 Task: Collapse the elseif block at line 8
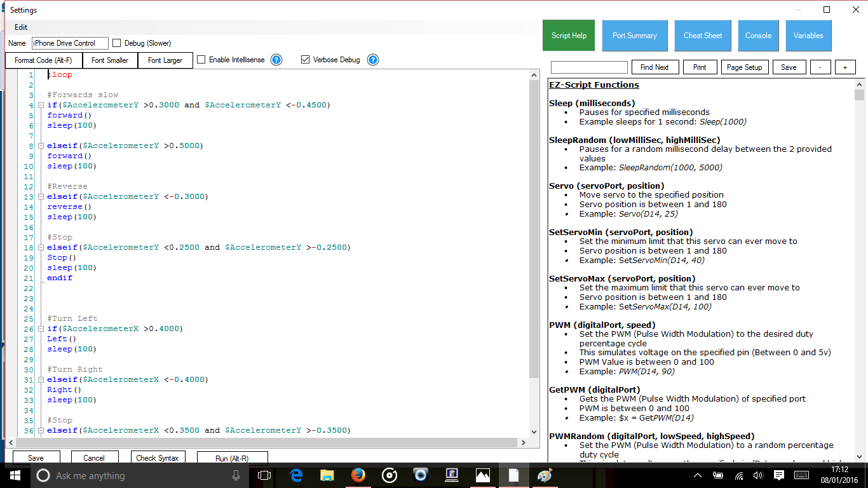41,146
